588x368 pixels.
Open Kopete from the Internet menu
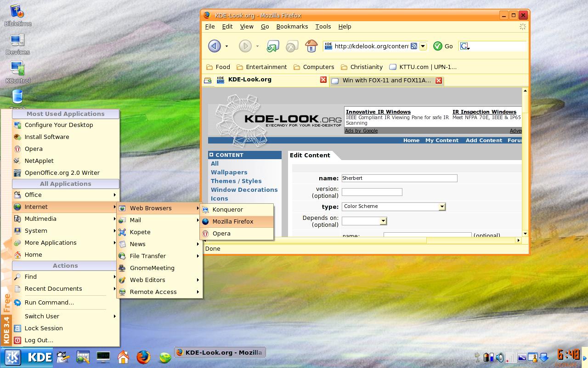159,232
